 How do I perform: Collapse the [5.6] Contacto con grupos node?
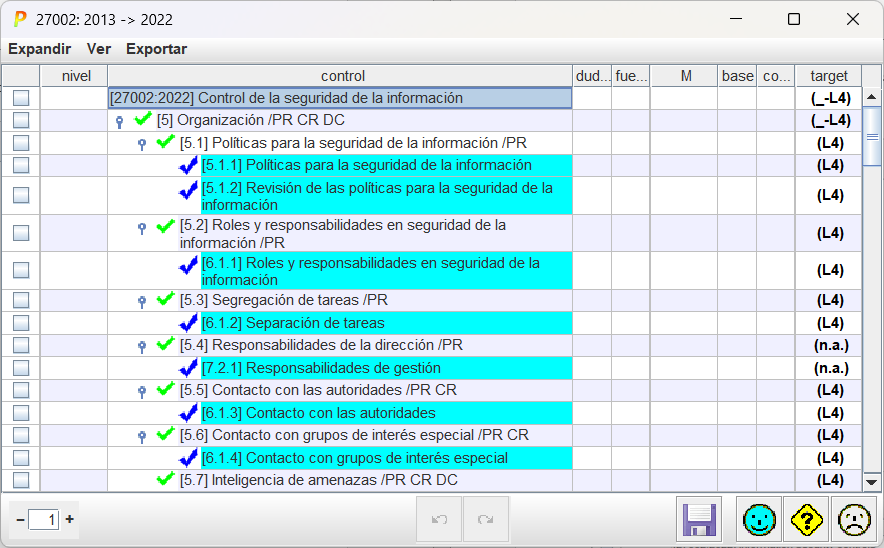coord(142,436)
